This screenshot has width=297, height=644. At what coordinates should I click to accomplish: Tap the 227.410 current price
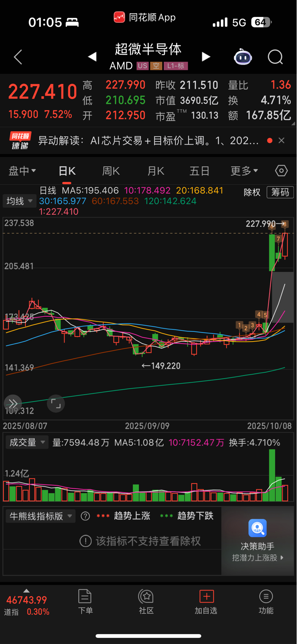(42, 92)
